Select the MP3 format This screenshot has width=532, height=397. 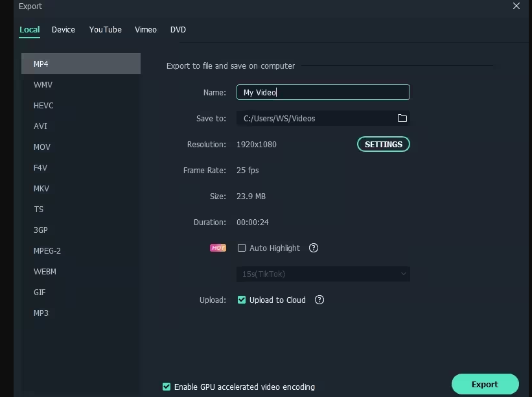click(81, 313)
